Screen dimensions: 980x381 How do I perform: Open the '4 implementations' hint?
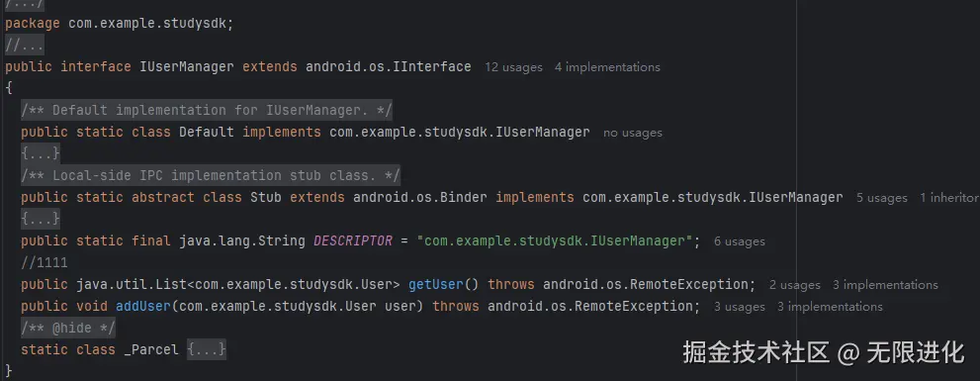click(x=607, y=67)
